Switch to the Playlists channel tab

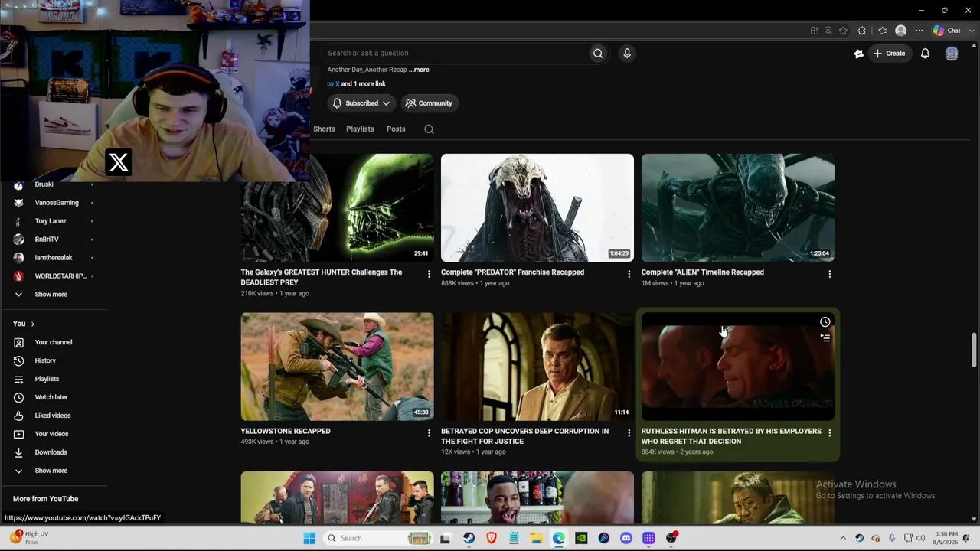pyautogui.click(x=360, y=129)
